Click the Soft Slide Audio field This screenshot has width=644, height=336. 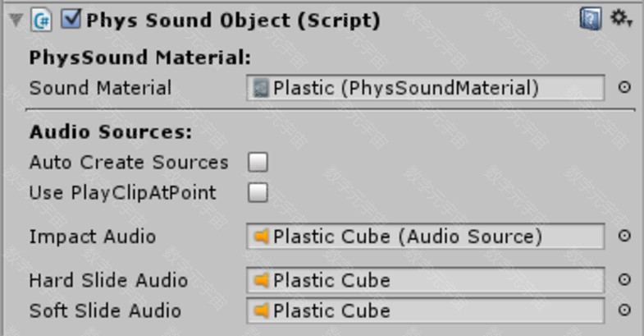pos(426,311)
